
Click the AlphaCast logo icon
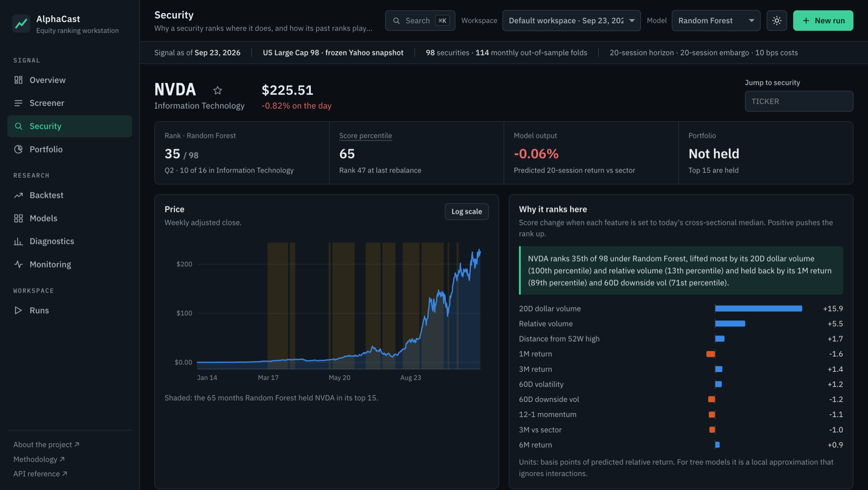click(x=21, y=23)
